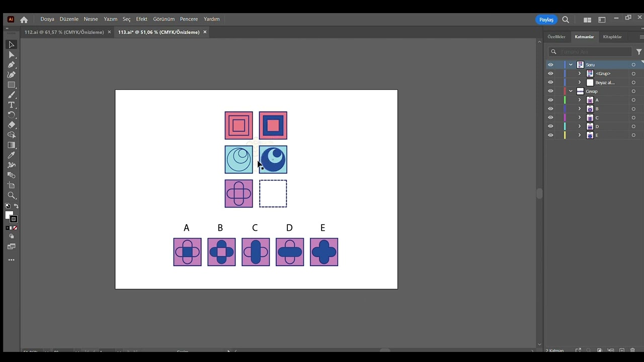Select the Rotate tool

[12, 115]
